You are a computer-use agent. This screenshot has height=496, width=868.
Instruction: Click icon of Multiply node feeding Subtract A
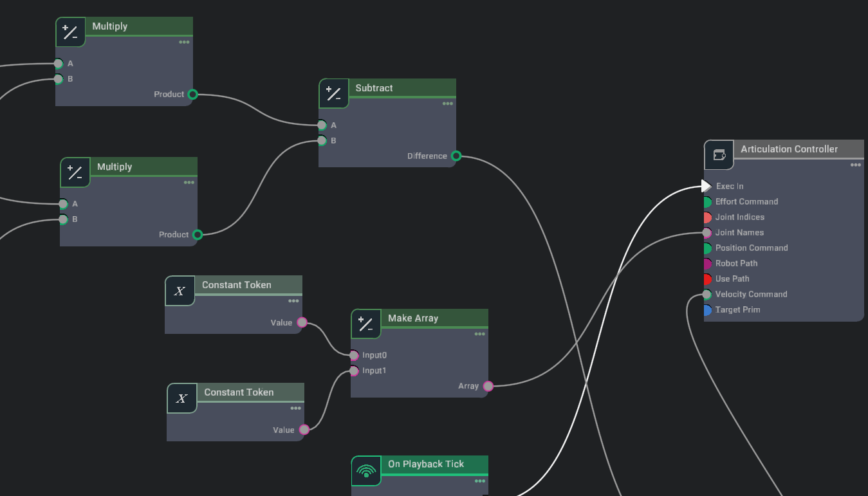tap(70, 32)
